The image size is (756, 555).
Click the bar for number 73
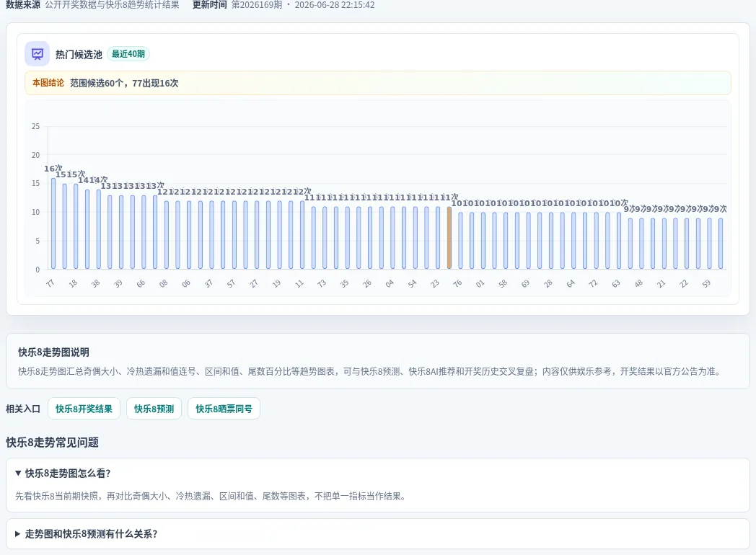[325, 238]
